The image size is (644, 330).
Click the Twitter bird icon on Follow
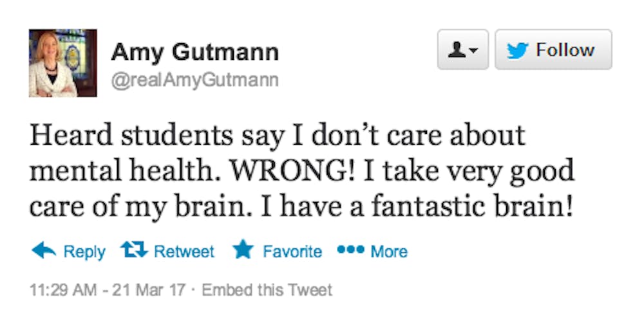tap(517, 50)
